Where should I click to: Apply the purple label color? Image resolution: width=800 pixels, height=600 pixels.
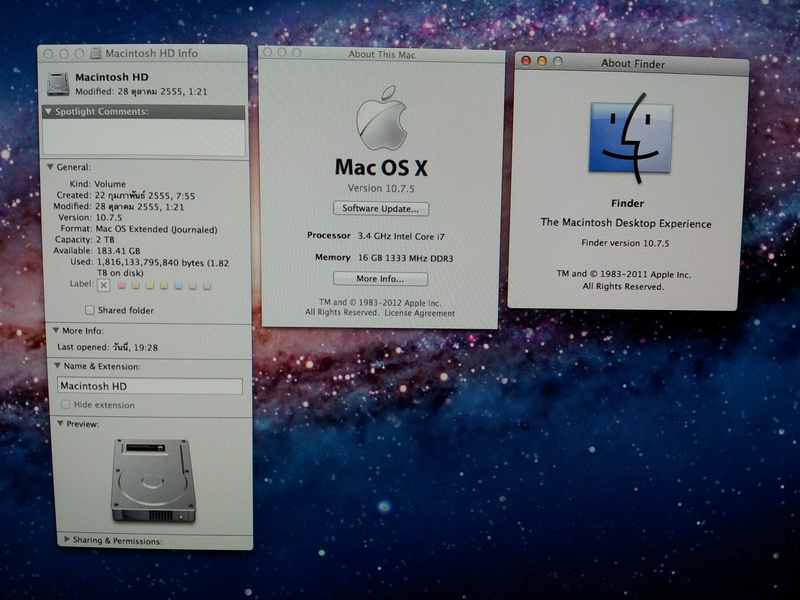[193, 286]
